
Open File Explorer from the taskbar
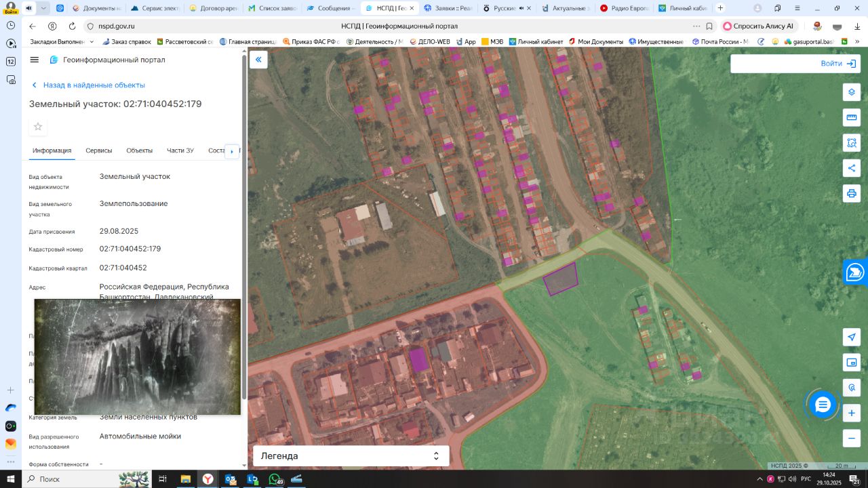[185, 479]
